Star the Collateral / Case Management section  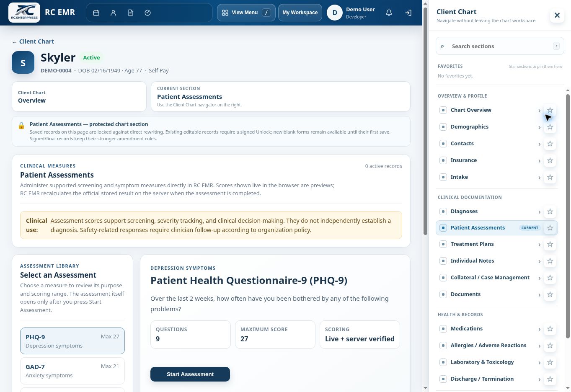pos(550,278)
